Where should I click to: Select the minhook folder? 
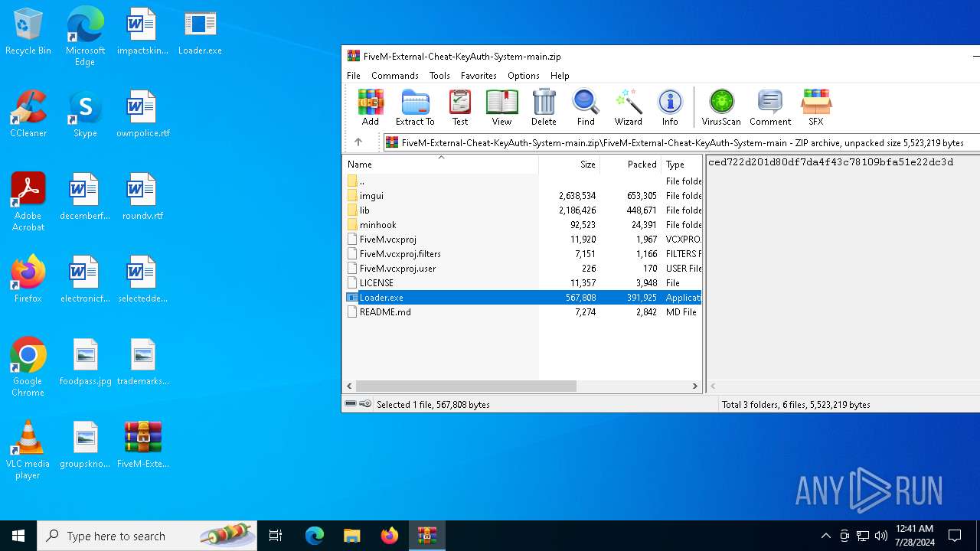coord(522,225)
